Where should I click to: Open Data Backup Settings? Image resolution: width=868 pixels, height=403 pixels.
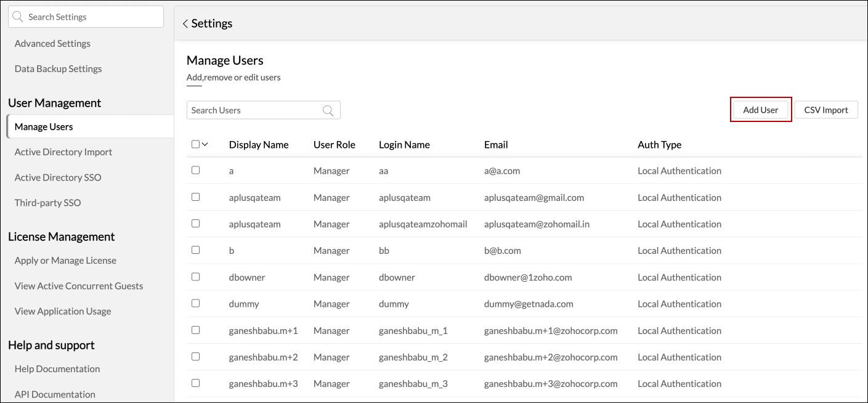[x=58, y=69]
